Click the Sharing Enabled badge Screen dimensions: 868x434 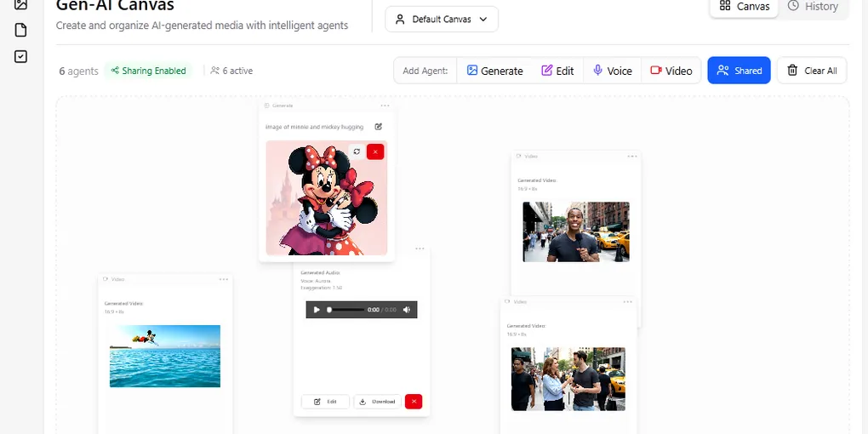[x=148, y=71]
